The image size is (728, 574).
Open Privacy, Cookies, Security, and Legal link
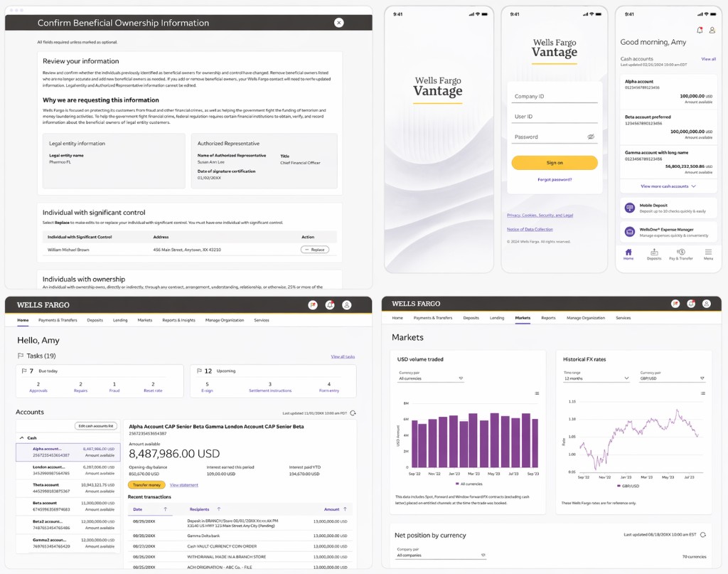tap(540, 216)
